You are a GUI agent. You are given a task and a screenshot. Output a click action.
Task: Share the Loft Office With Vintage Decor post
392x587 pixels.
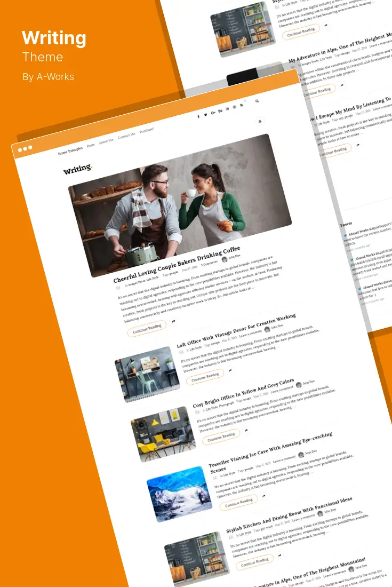230,370
